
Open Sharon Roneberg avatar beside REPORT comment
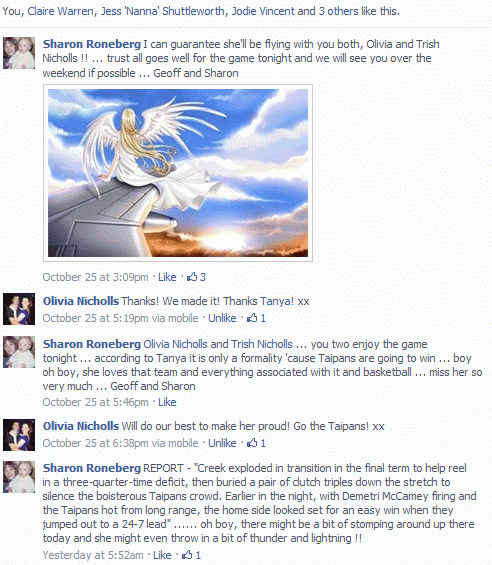click(x=19, y=477)
